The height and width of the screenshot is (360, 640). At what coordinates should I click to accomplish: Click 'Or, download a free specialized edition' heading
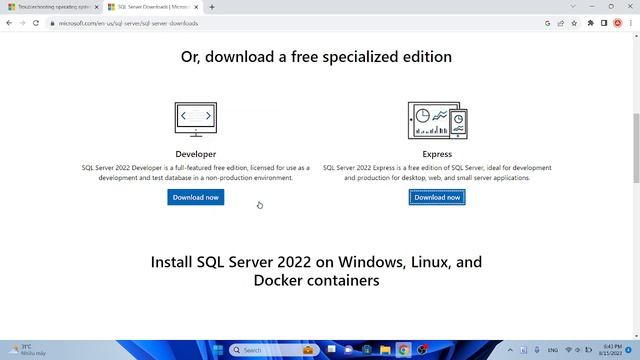click(x=316, y=57)
